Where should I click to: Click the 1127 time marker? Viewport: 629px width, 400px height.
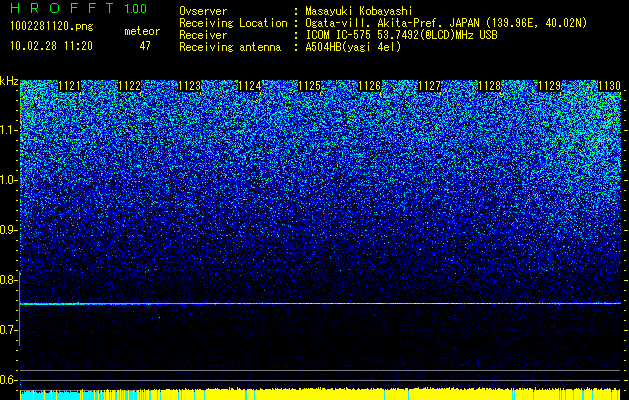430,86
